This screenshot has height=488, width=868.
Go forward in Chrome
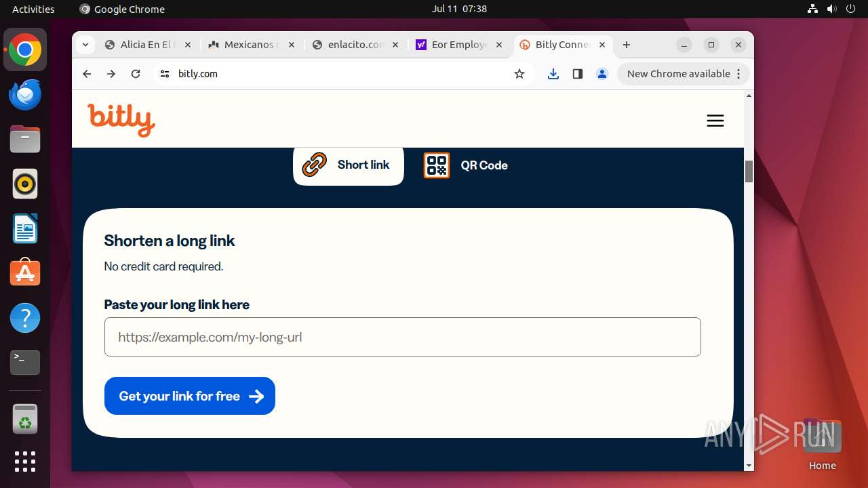coord(111,74)
